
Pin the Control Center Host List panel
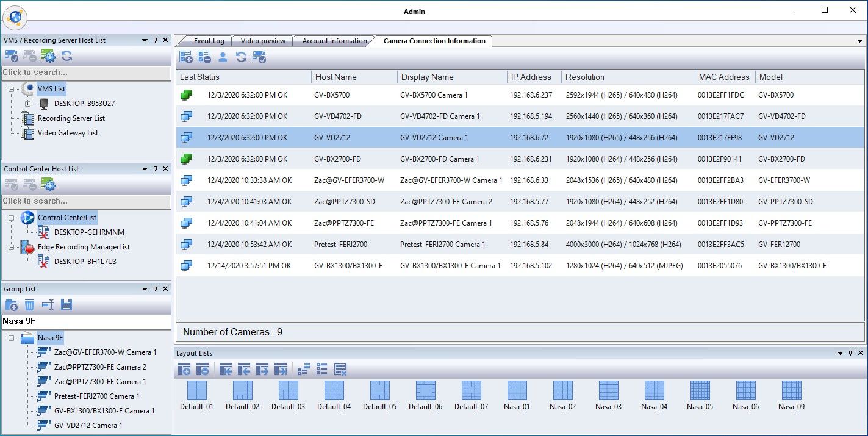coord(155,169)
